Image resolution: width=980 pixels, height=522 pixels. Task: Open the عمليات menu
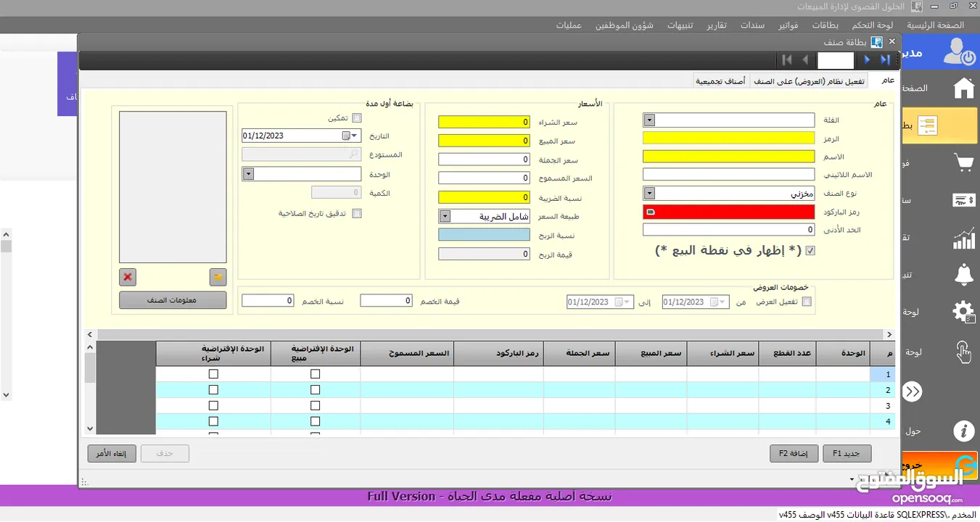tap(569, 25)
